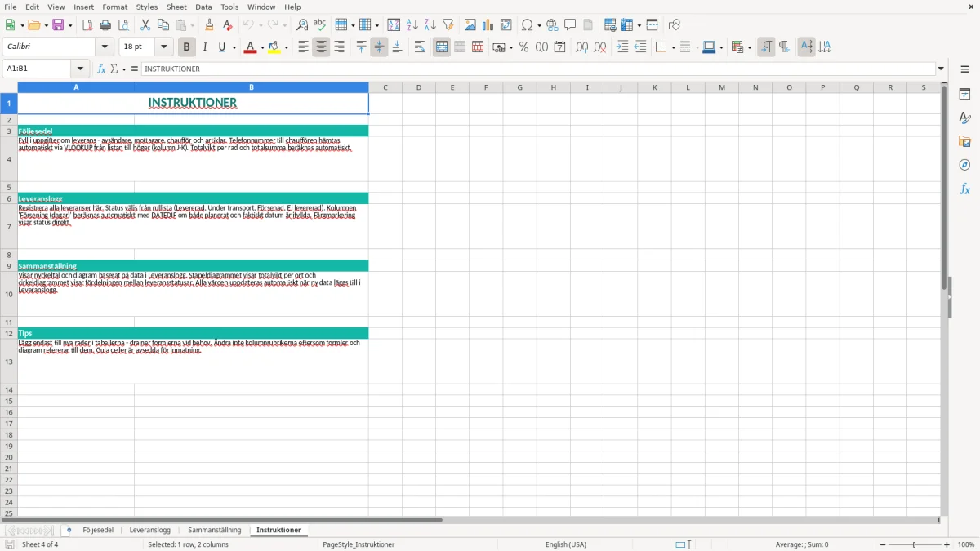Toggle Center Horizontally alignment
The width and height of the screenshot is (980, 551).
point(321,47)
